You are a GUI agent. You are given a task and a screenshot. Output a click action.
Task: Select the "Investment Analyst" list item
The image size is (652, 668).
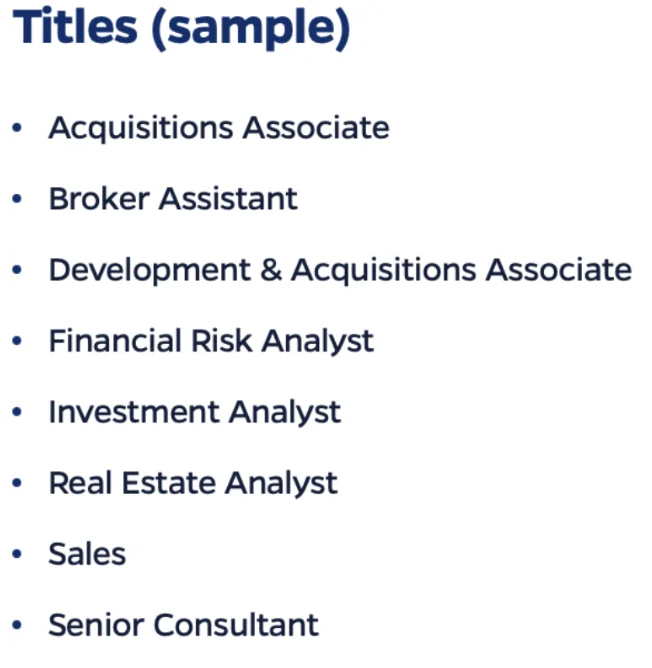195,412
